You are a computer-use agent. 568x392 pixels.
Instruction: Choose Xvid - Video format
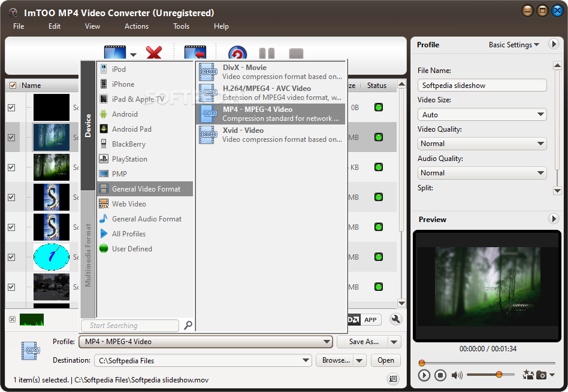pyautogui.click(x=270, y=135)
